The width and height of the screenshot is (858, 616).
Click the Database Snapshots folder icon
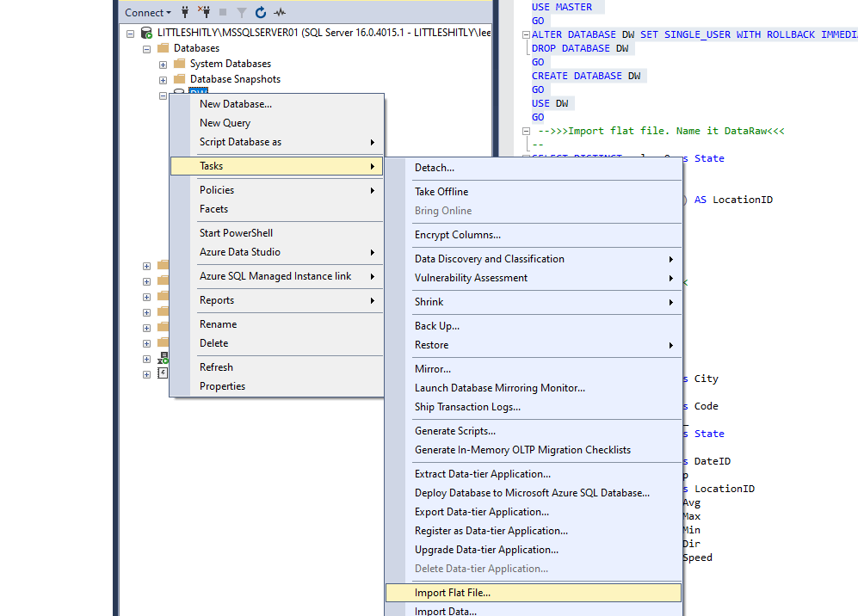179,79
